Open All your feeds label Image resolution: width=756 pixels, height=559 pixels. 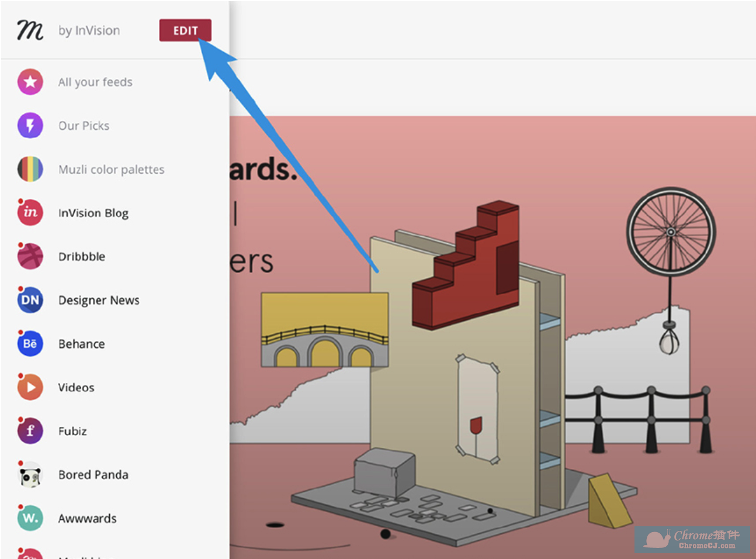(95, 82)
